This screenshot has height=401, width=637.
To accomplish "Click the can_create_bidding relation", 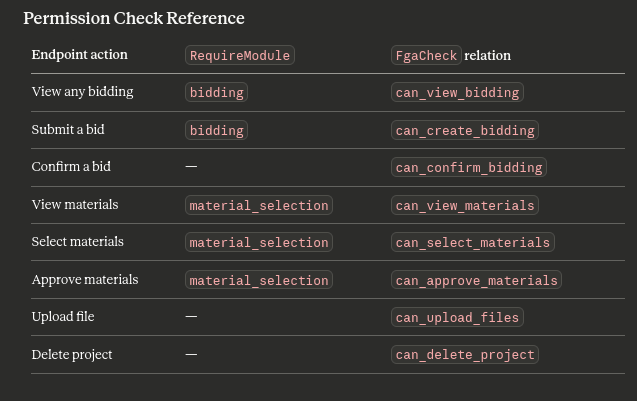I will [465, 130].
